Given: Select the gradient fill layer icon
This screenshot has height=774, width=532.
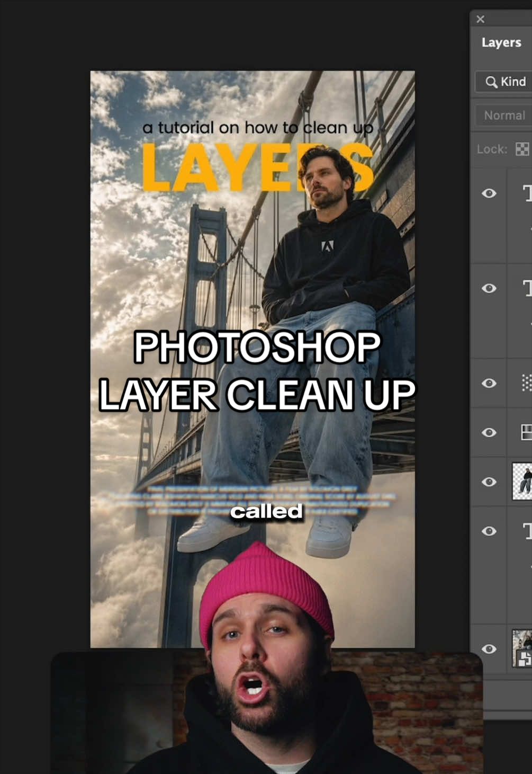Looking at the screenshot, I should (526, 432).
